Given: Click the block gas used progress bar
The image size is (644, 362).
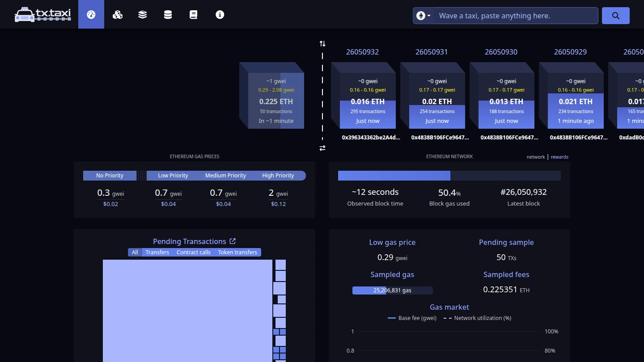Looking at the screenshot, I should coord(449,176).
